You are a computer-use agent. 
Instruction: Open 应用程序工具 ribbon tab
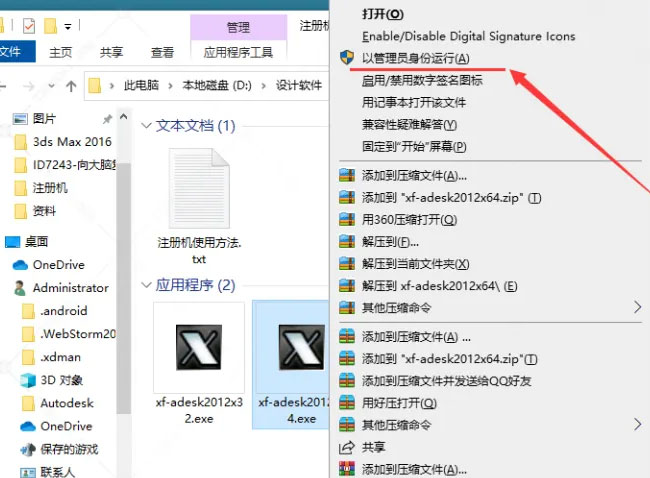[x=238, y=52]
